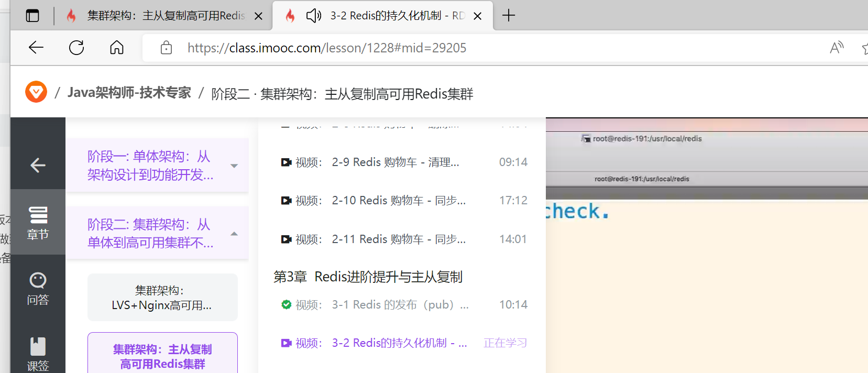The height and width of the screenshot is (373, 868).
Task: Collapse the sidebar with the left arrow
Action: pyautogui.click(x=38, y=166)
